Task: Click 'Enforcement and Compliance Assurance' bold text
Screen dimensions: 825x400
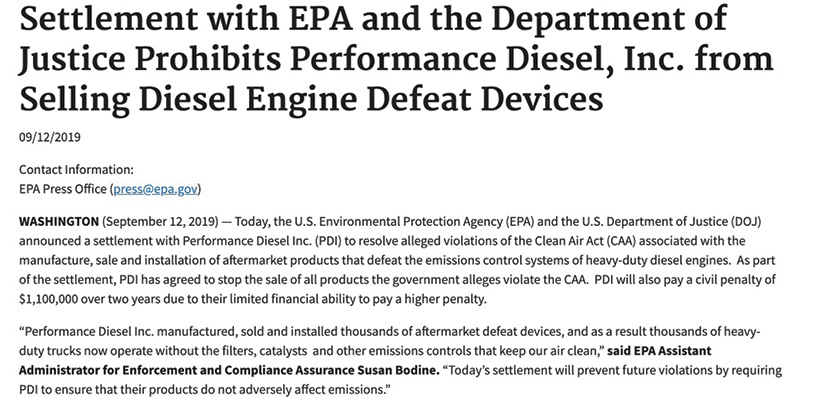Action: 239,370
